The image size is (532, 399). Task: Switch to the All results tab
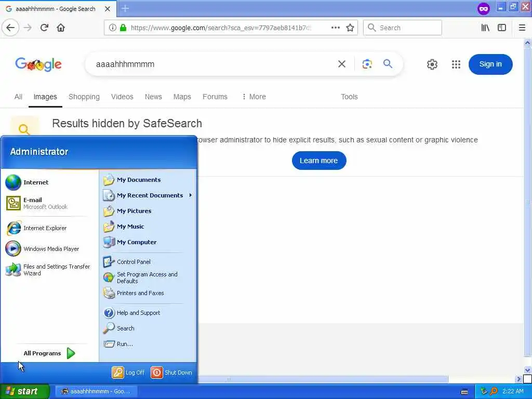(x=18, y=97)
